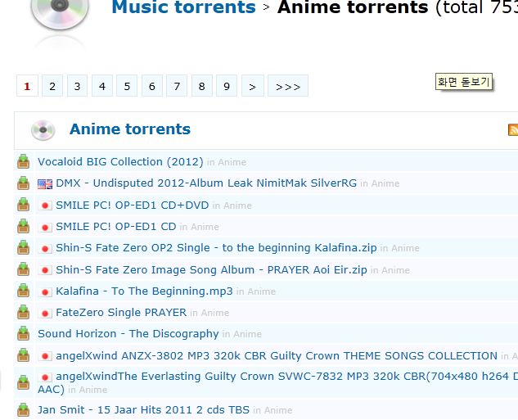Open Fate Zero Image Song Album PRAYER link
Screen dimensions: 518x420
click(x=211, y=270)
